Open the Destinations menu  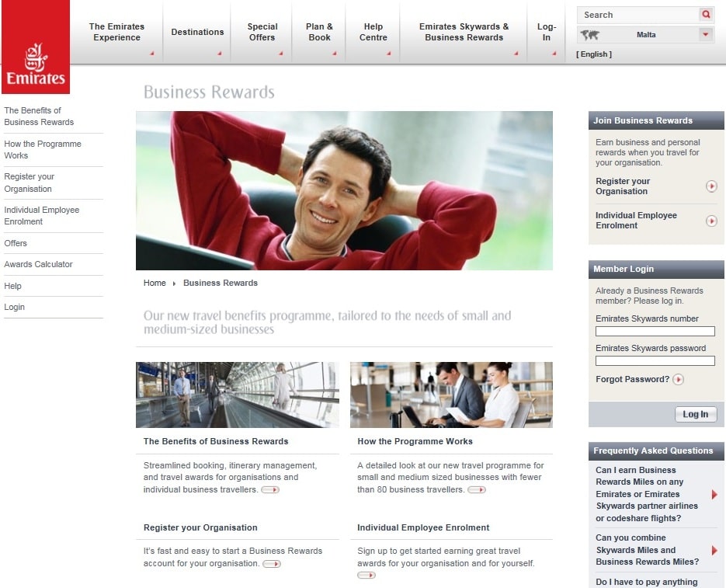(197, 32)
